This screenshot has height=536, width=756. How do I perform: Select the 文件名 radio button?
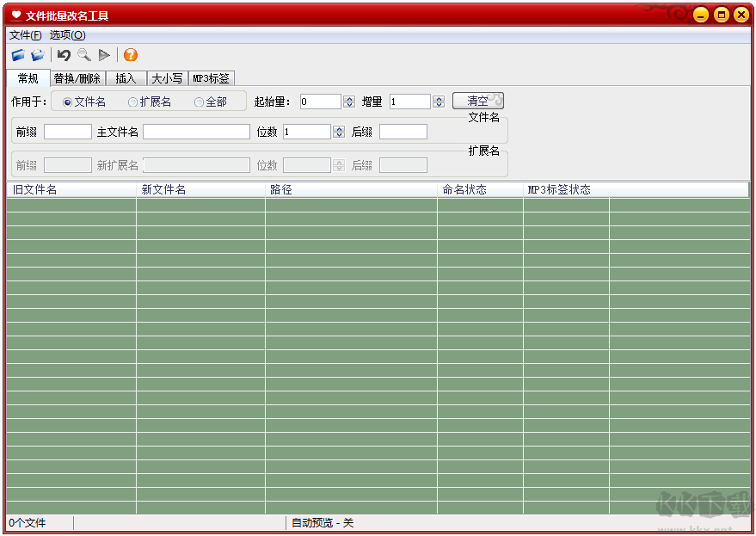pos(68,102)
